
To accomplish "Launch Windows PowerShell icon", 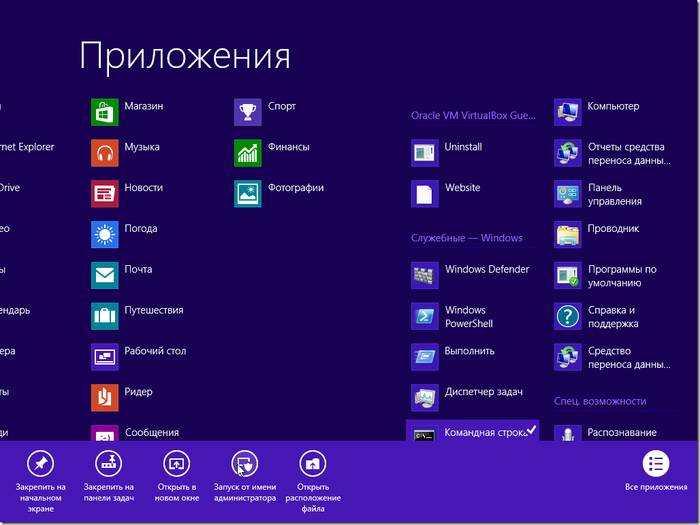I will tap(425, 316).
